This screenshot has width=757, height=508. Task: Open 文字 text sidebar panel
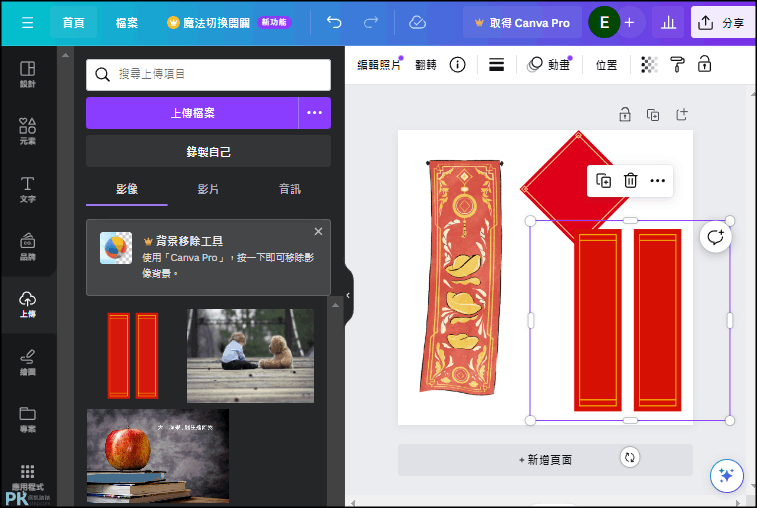28,189
